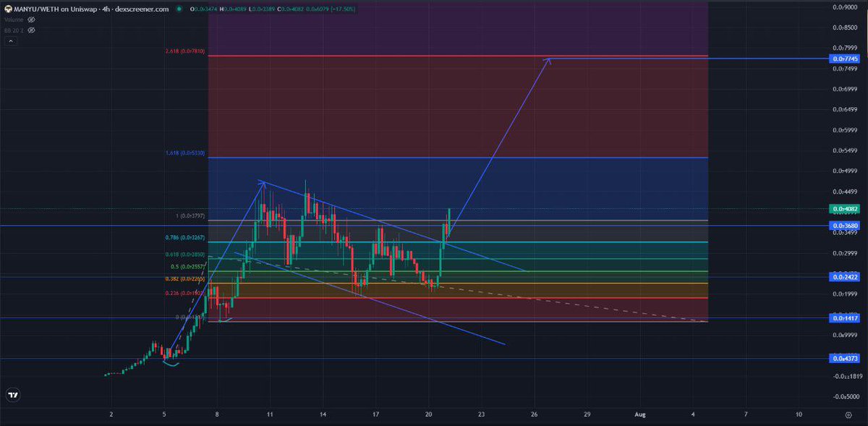Click the date 20 on the time axis

point(427,415)
